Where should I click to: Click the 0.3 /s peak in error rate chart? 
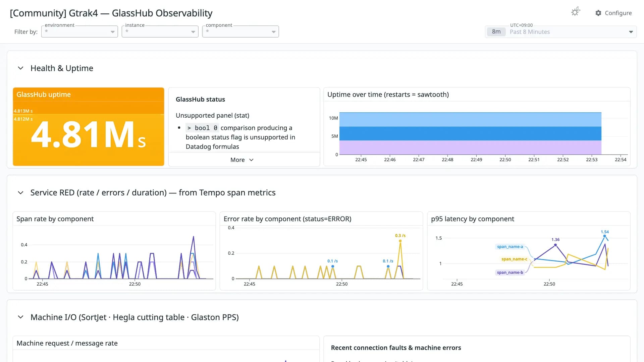click(x=400, y=241)
